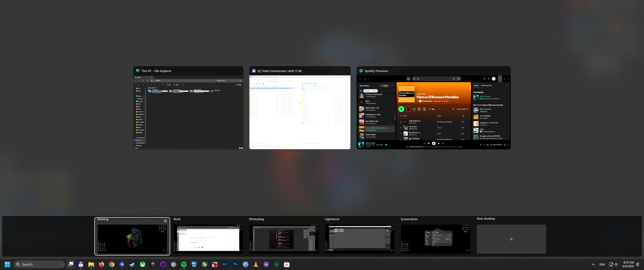The height and width of the screenshot is (270, 644).
Task: Open the Xbox app taskbar icon
Action: coord(142,264)
